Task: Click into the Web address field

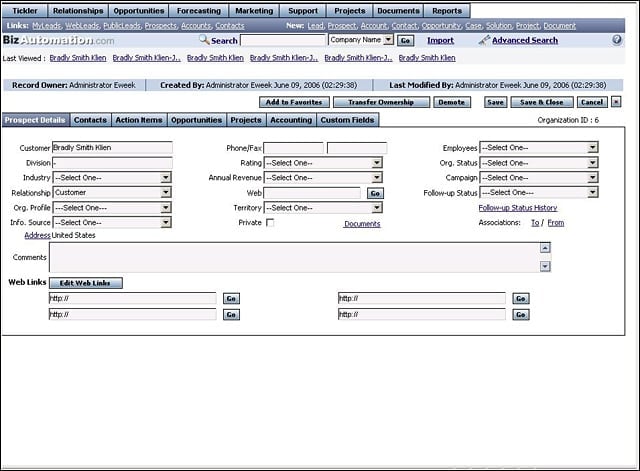Action: (312, 193)
